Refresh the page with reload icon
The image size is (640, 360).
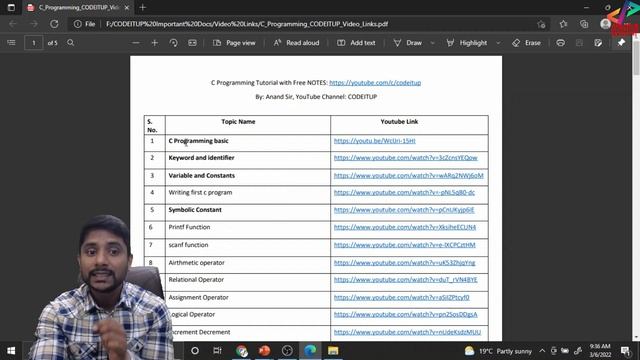click(54, 24)
